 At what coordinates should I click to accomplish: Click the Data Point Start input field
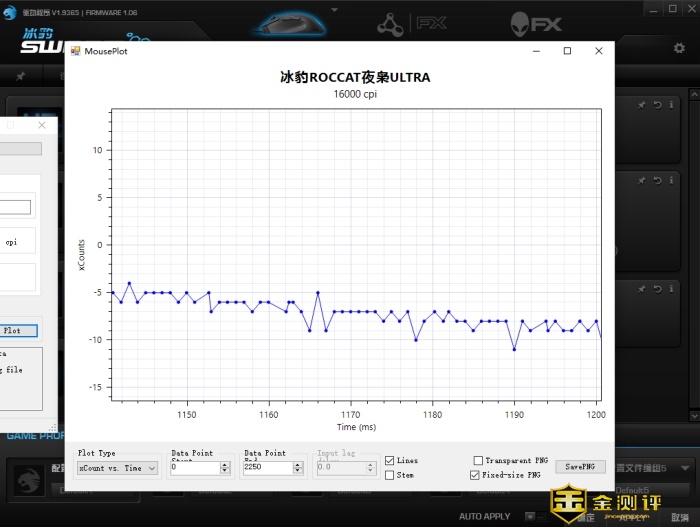[196, 468]
